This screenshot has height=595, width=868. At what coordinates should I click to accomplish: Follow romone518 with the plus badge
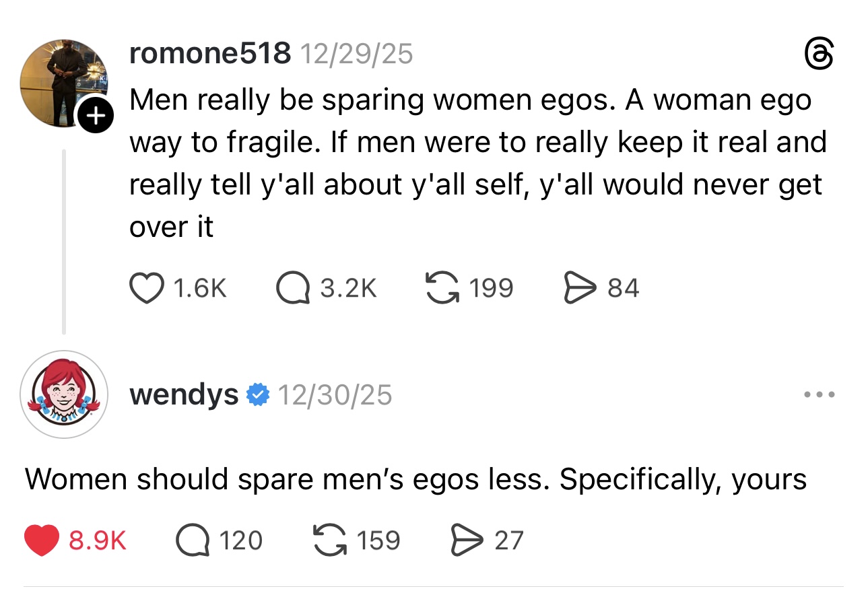[97, 117]
